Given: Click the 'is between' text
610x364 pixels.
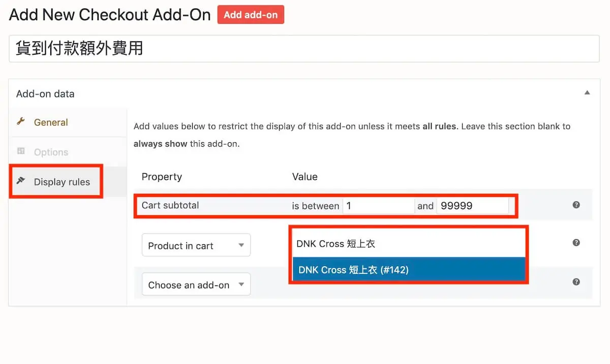Looking at the screenshot, I should [315, 206].
